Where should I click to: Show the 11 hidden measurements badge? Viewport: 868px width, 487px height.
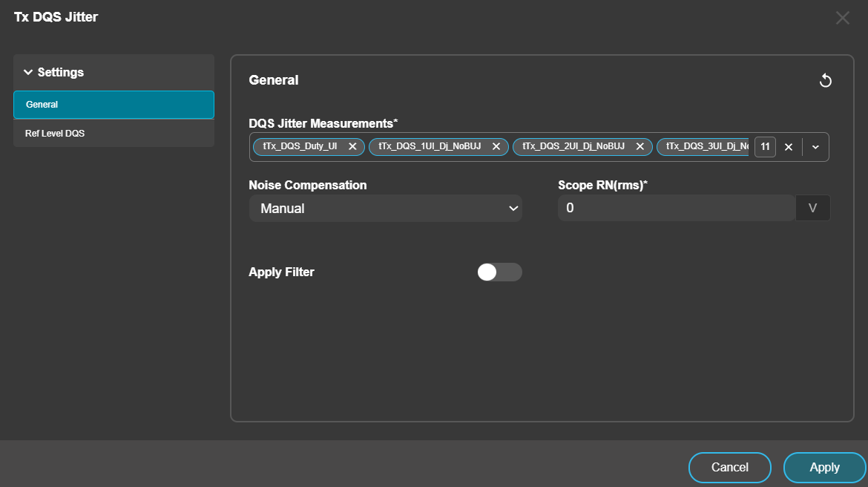coord(765,147)
